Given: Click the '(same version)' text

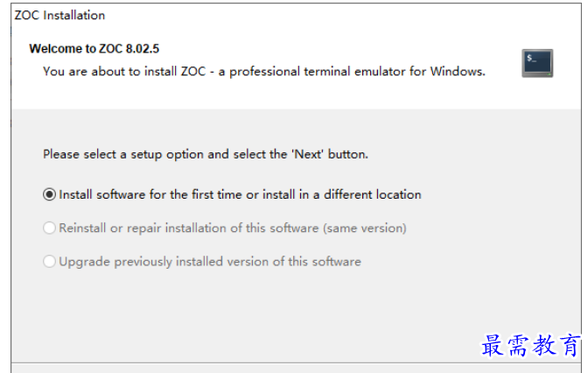Looking at the screenshot, I should click(365, 229).
